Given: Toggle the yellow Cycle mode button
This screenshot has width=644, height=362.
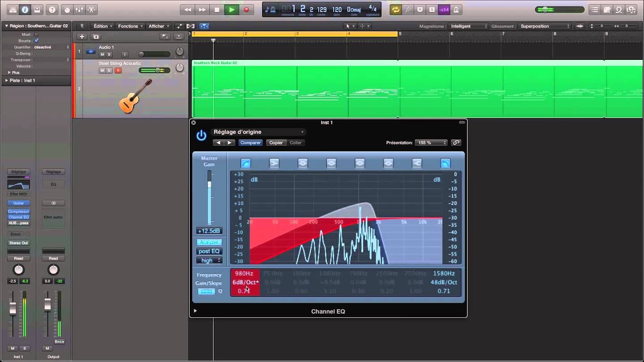Looking at the screenshot, I should [x=396, y=10].
